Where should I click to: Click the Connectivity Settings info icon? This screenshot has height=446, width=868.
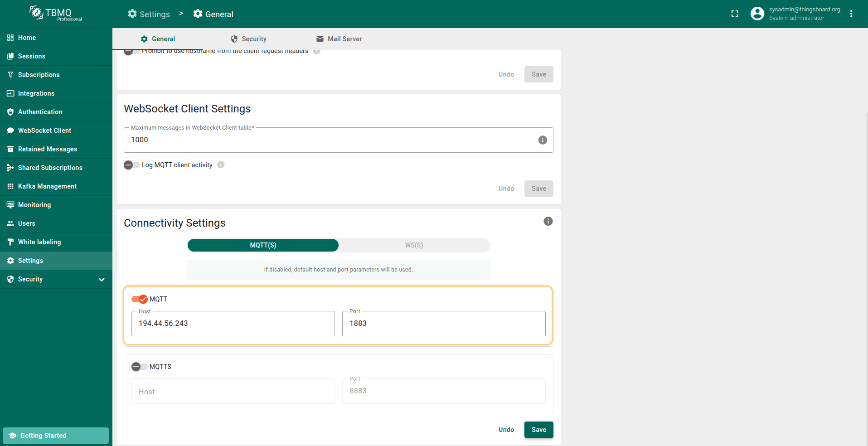tap(548, 221)
